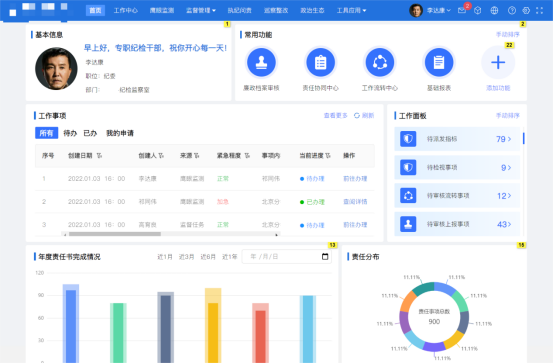Open the 工作流转中心 circular flow icon
This screenshot has height=363, width=553.
click(379, 63)
